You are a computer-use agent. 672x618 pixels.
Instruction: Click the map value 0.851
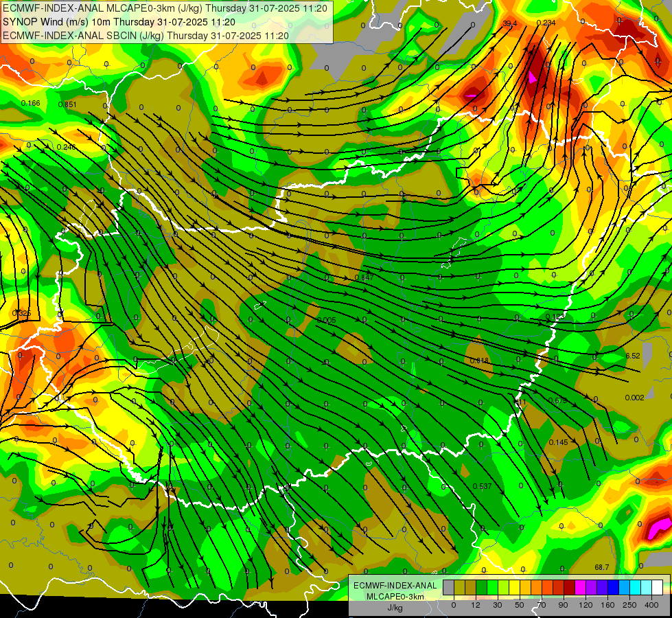[x=67, y=104]
